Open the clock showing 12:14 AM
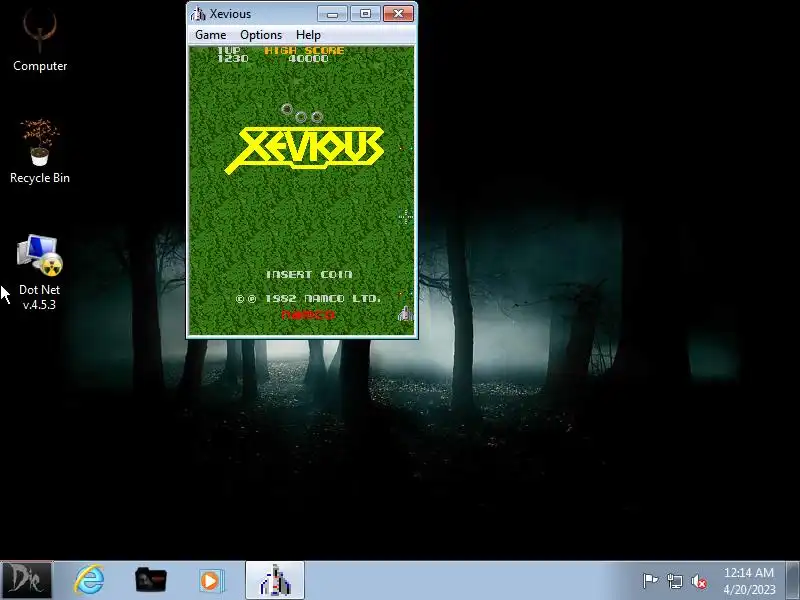Screen dimensions: 800x600 749,581
